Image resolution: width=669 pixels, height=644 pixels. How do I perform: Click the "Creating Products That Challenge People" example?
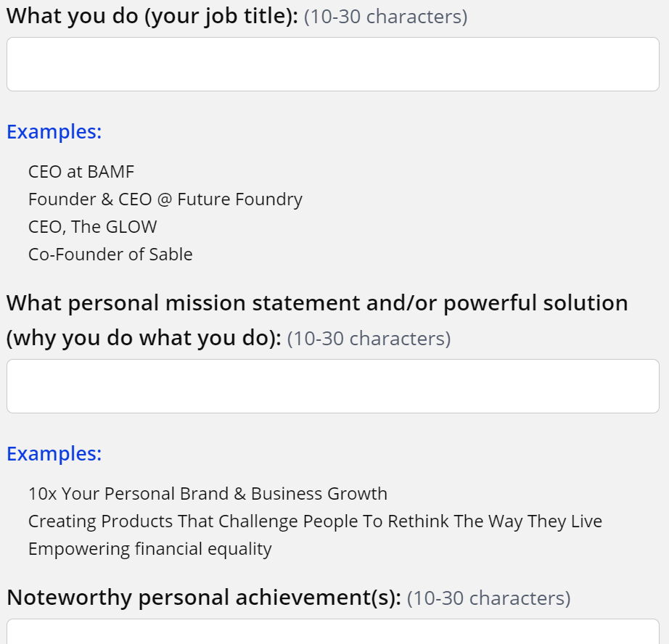tap(315, 521)
